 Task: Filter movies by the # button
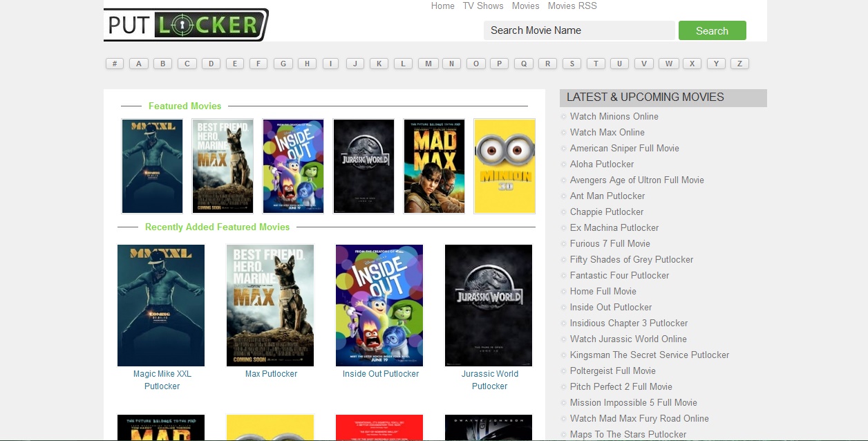pyautogui.click(x=115, y=64)
